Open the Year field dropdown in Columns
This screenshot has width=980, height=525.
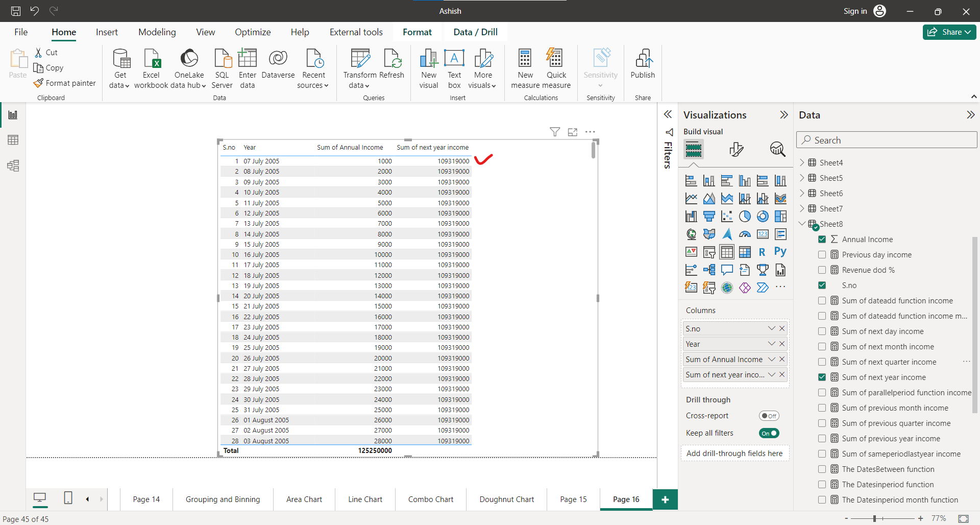tap(771, 344)
